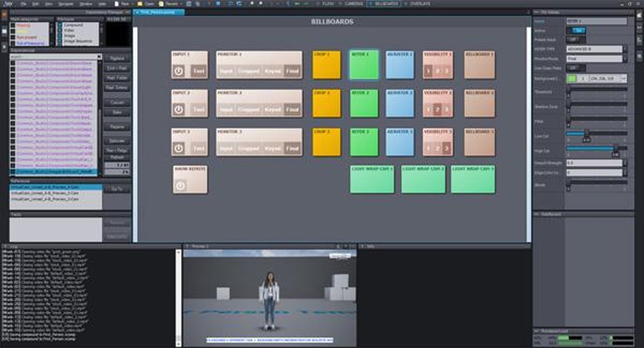Click Test on the INPUT 2 panel
Screen dimensions: 644x348
pos(199,109)
